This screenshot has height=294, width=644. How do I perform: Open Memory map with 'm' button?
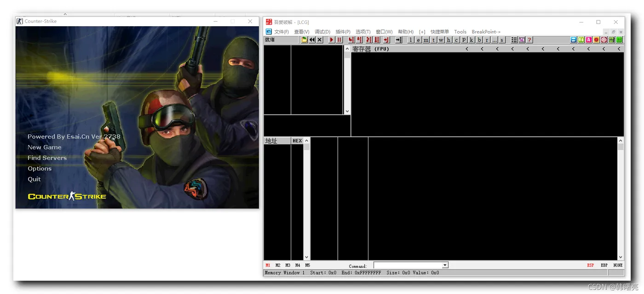click(426, 40)
